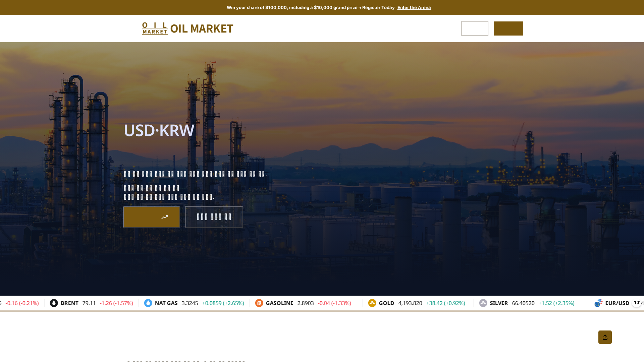Click SILVER price 66.40520
Image resolution: width=644 pixels, height=362 pixels.
[523, 303]
